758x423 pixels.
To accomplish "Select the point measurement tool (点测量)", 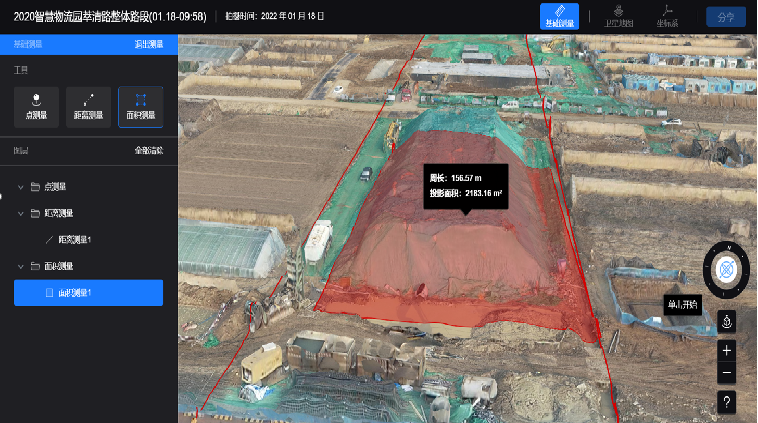I will (37, 107).
